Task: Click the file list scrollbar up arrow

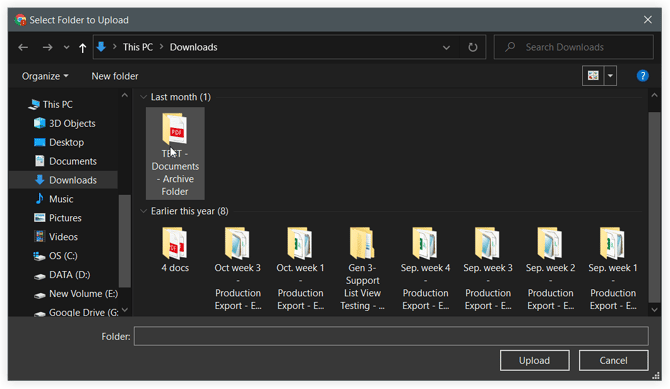Action: click(654, 95)
